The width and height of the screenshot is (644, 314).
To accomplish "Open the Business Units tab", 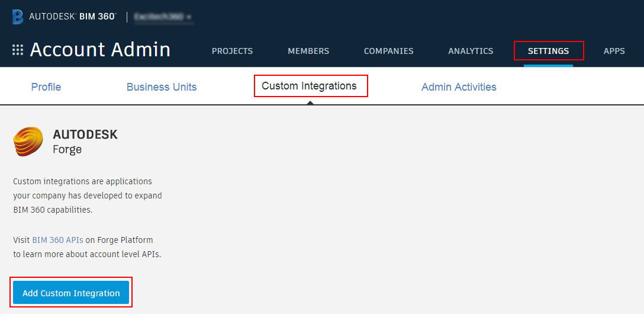I will point(162,87).
